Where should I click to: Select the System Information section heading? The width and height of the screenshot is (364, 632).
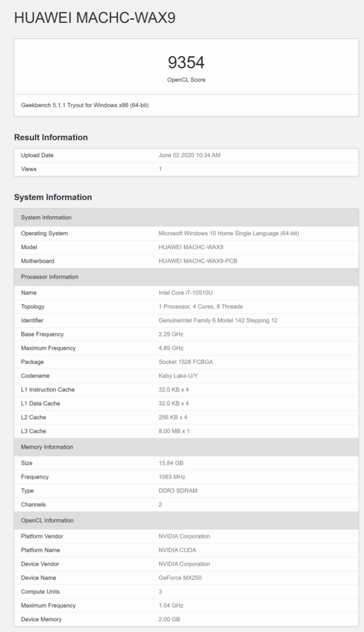[x=53, y=198]
